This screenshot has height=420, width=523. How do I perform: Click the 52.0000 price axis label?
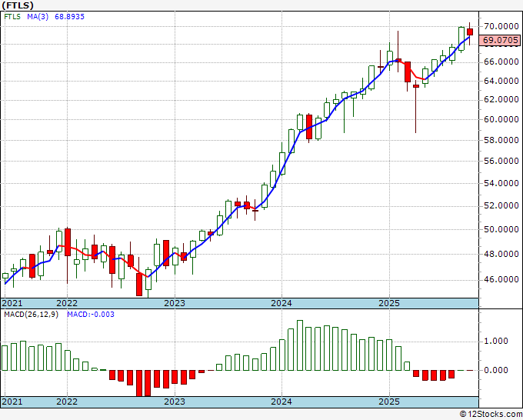[501, 206]
